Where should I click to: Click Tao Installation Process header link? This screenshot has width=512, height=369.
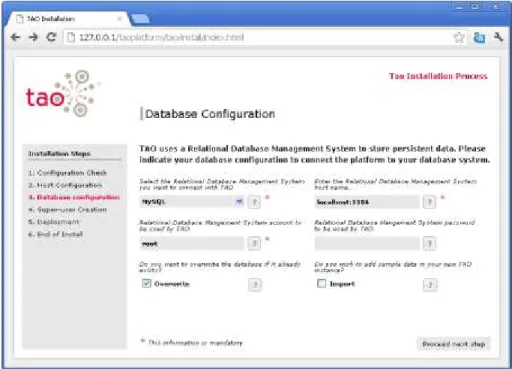pyautogui.click(x=438, y=76)
